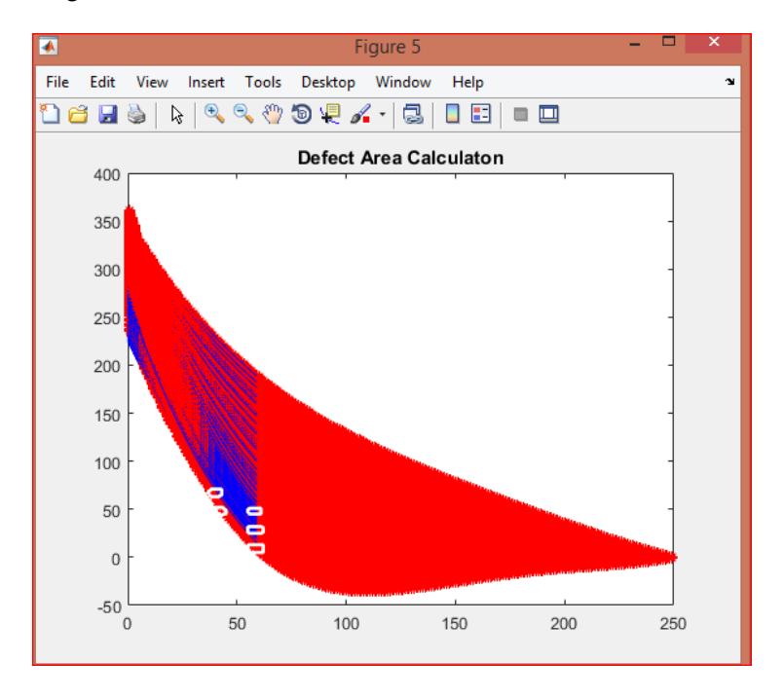Dock figure using the menu bar arrow

tap(729, 82)
